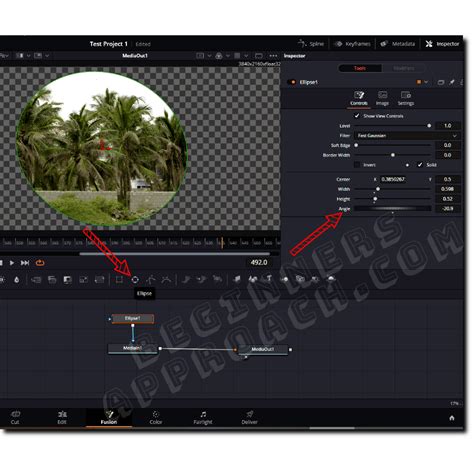Screen dimensions: 474x474
Task: Pin the Ellipse1 controls in the Inspector
Action: click(452, 82)
